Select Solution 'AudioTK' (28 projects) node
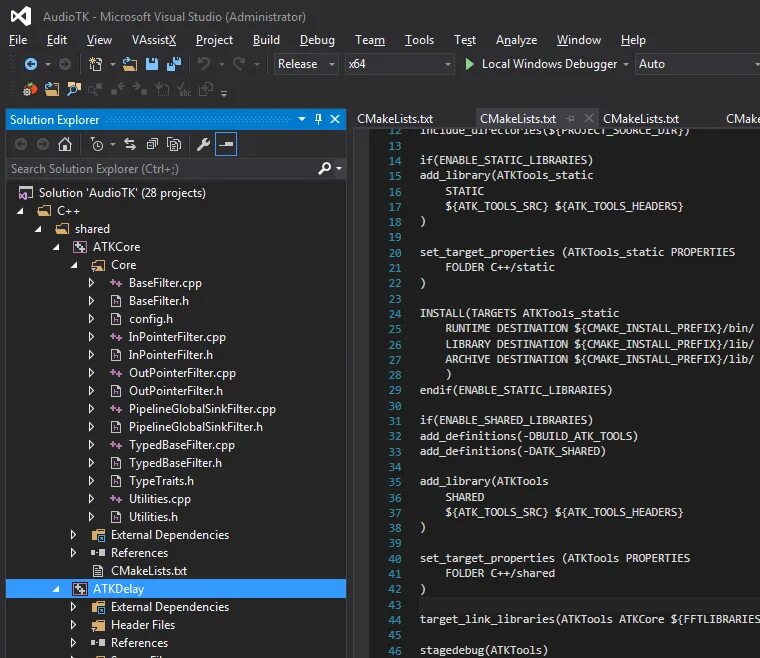 click(x=122, y=193)
